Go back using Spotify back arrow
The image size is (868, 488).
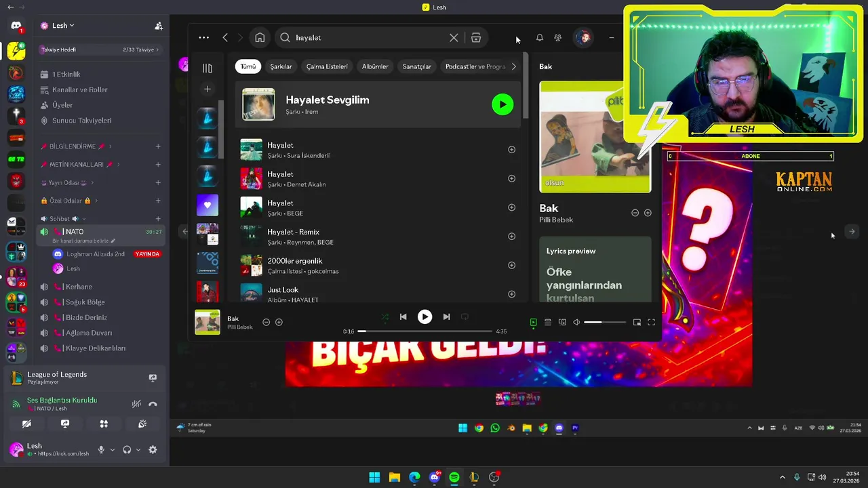pyautogui.click(x=225, y=38)
